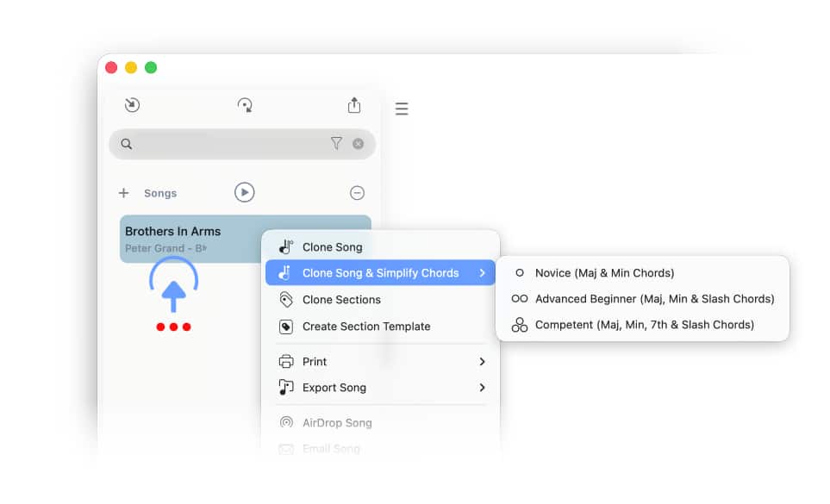
Task: Choose Clone Song from context menu
Action: pyautogui.click(x=380, y=247)
